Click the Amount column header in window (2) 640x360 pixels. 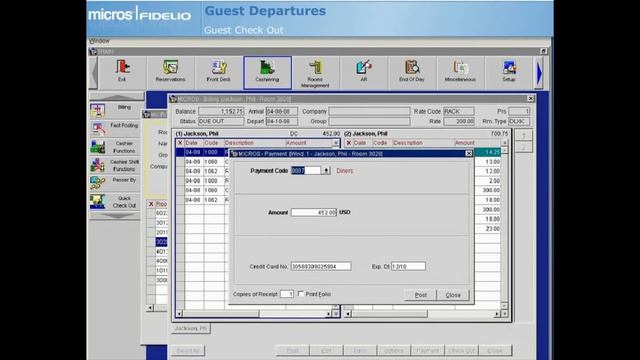pos(477,143)
